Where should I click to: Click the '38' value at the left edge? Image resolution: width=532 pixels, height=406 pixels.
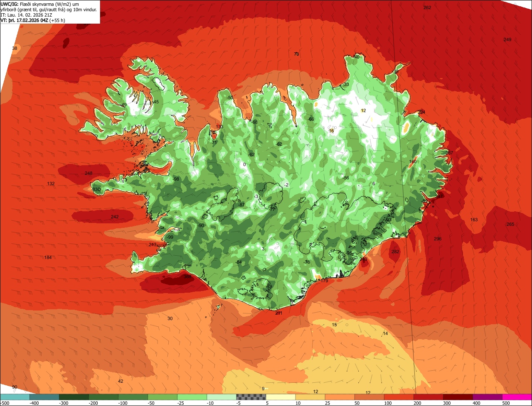[x=15, y=48]
